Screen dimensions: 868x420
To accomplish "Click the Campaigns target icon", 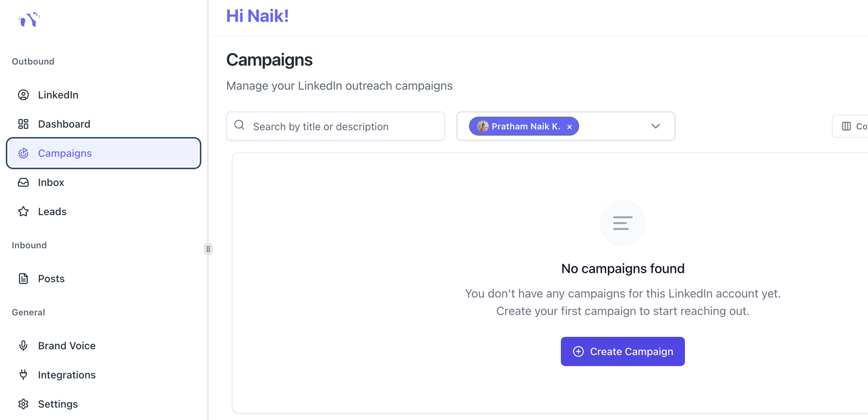I will coord(23,153).
